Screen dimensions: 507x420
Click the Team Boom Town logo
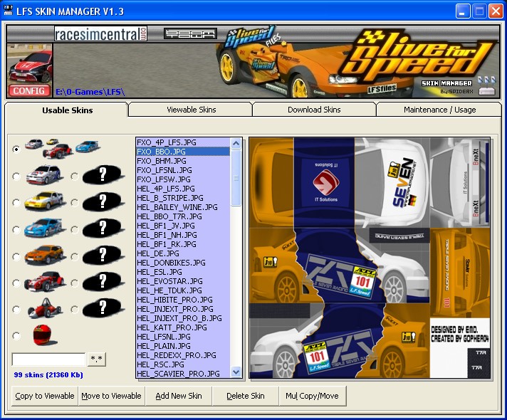click(190, 33)
